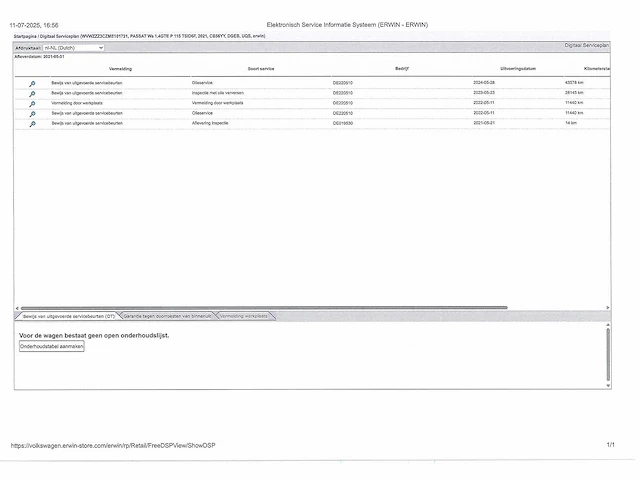This screenshot has width=640, height=480.
Task: Click the date 2023-05-23
Action: (x=484, y=93)
